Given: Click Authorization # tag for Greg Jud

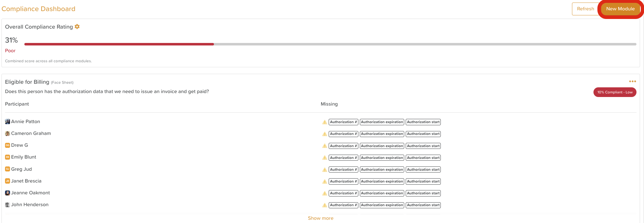Looking at the screenshot, I should coord(343,170).
